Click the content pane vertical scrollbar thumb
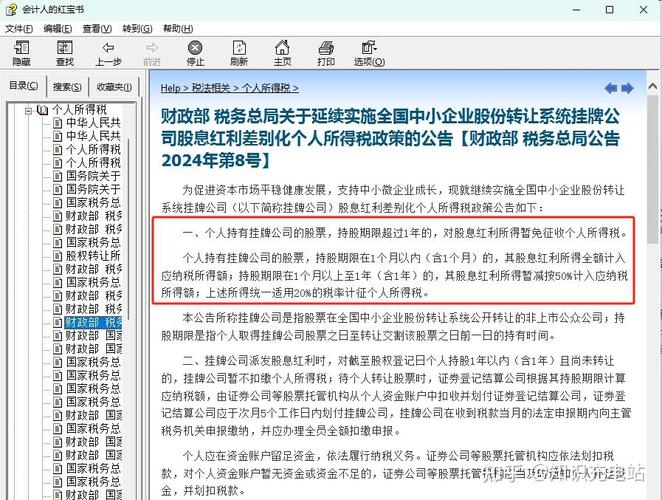The width and height of the screenshot is (662, 500). pos(653,169)
